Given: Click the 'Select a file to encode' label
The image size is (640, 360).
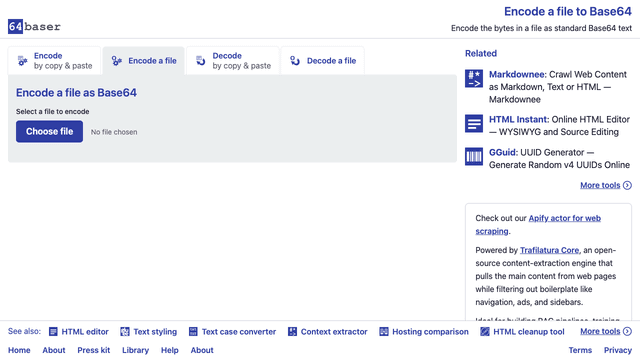Looking at the screenshot, I should (53, 111).
